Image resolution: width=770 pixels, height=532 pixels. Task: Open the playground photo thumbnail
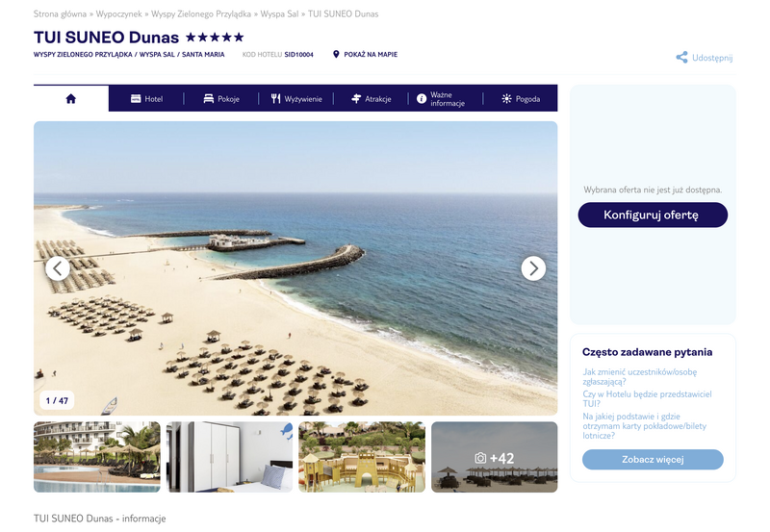coord(362,457)
